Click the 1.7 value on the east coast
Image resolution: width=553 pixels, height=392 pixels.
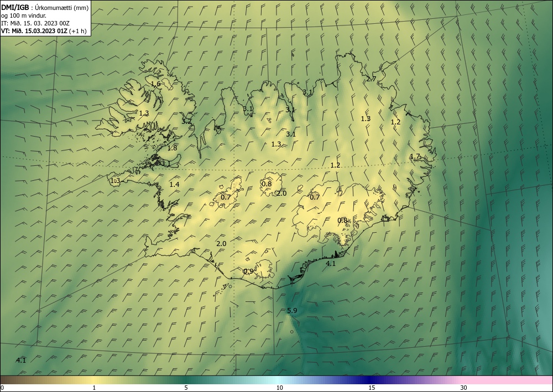tap(415, 156)
